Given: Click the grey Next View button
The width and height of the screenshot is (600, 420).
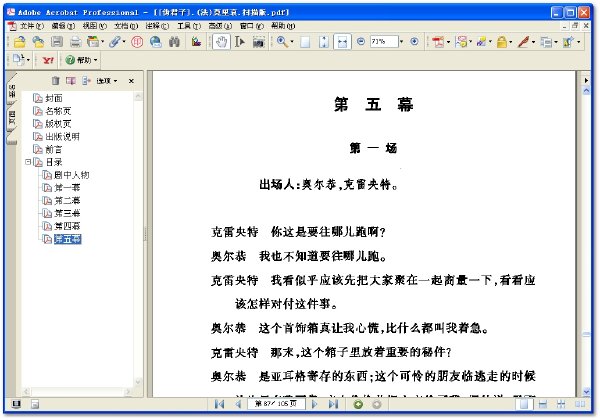Looking at the screenshot, I should pos(377,404).
